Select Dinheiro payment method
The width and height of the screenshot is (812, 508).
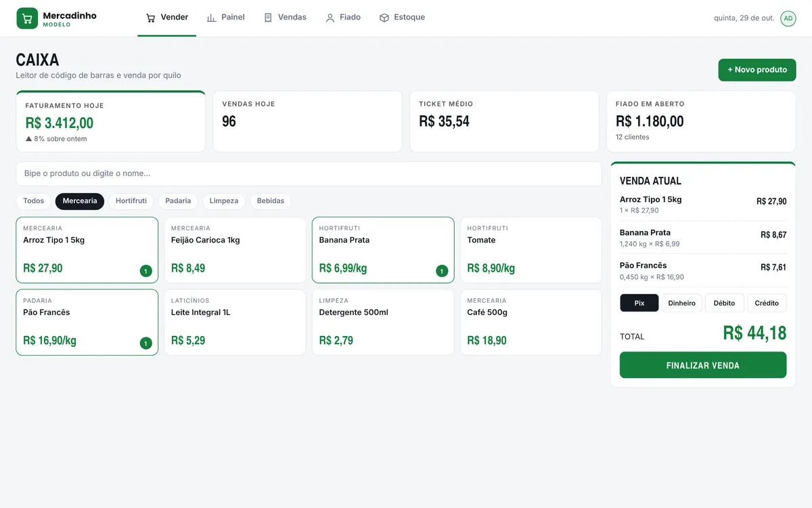(681, 303)
